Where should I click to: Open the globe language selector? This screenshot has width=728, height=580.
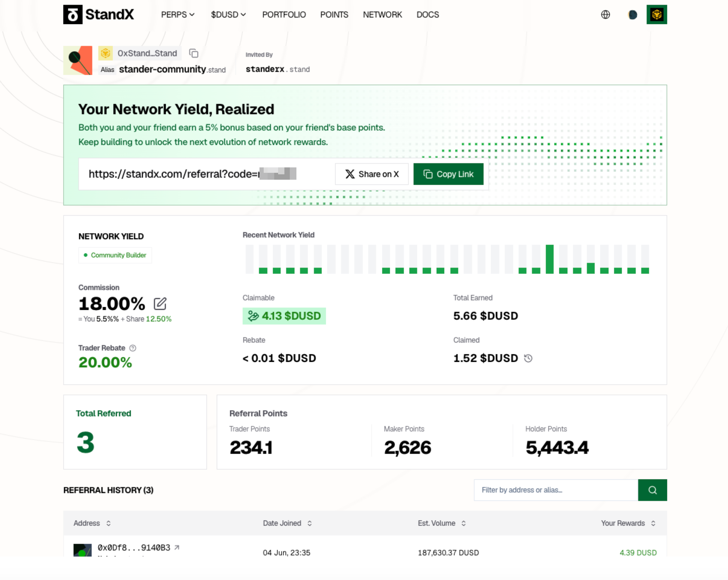click(x=605, y=14)
